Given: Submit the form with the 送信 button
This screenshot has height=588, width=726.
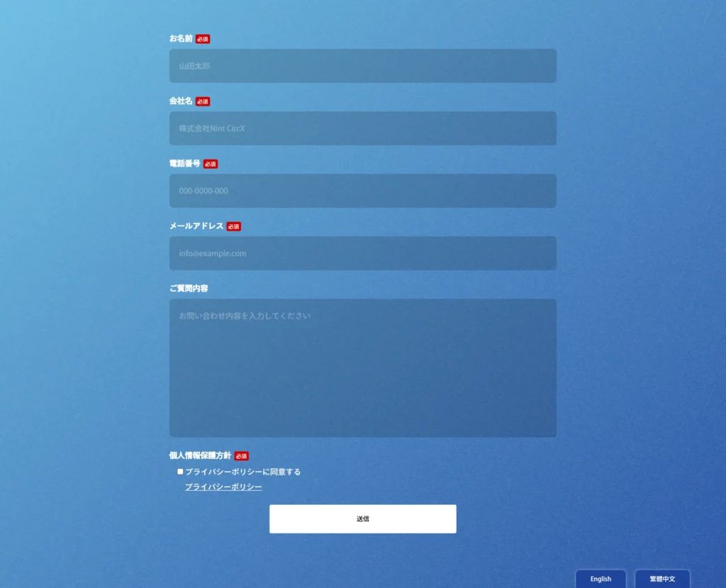Looking at the screenshot, I should (x=362, y=519).
